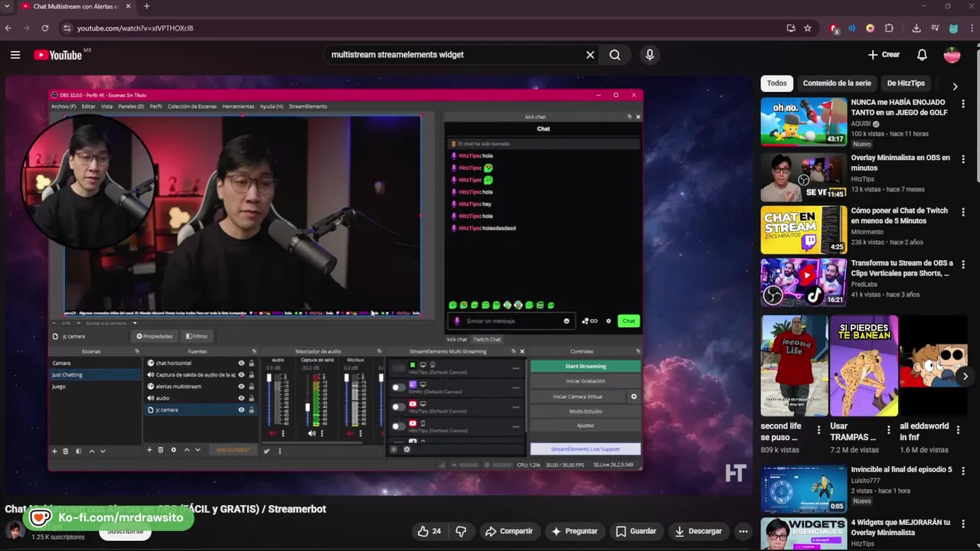Select Contenido de la serie chip
The image size is (980, 551).
coord(837,83)
